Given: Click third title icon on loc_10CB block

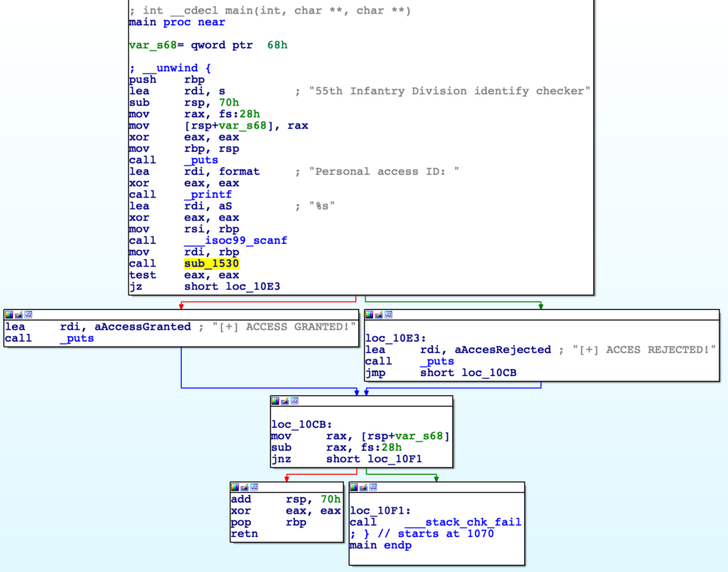Looking at the screenshot, I should pyautogui.click(x=295, y=401).
